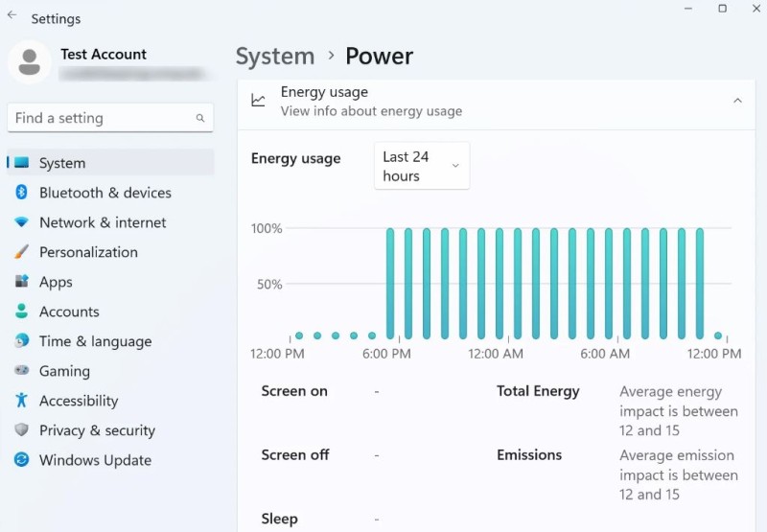767x532 pixels.
Task: Maximize the Settings window
Action: (722, 9)
